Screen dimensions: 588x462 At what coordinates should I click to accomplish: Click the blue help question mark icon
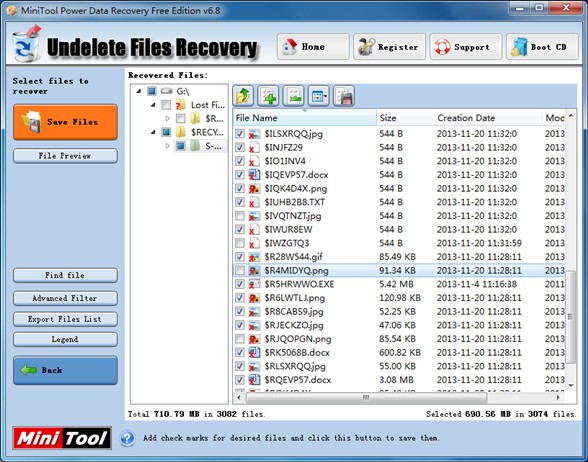[128, 438]
